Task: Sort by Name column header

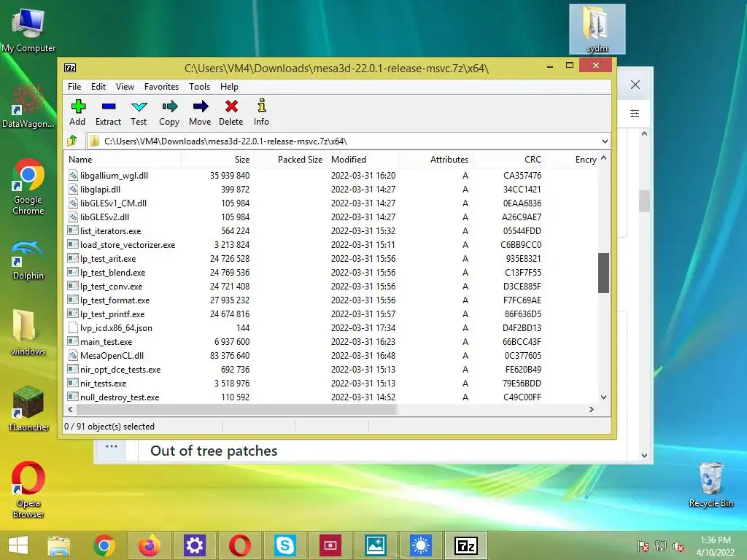Action: pyautogui.click(x=122, y=160)
